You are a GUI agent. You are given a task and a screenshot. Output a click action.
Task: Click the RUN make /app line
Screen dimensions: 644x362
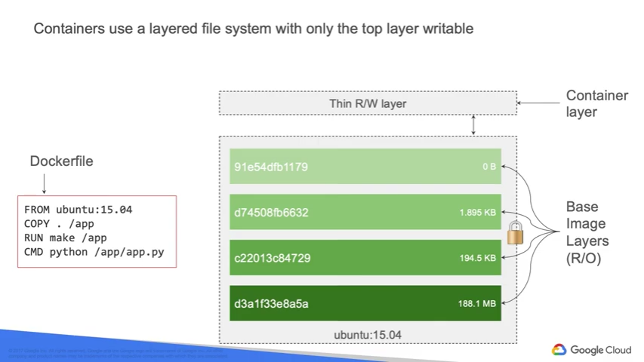coord(65,238)
